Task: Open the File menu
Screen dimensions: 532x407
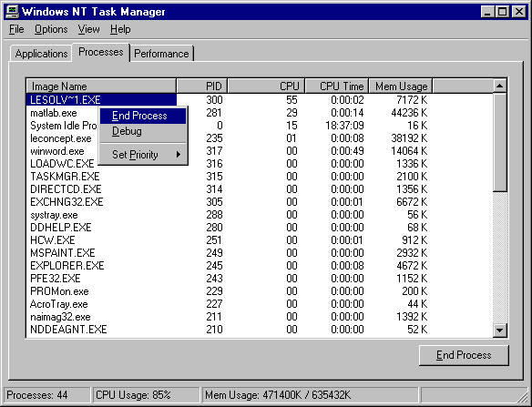Action: 16,29
